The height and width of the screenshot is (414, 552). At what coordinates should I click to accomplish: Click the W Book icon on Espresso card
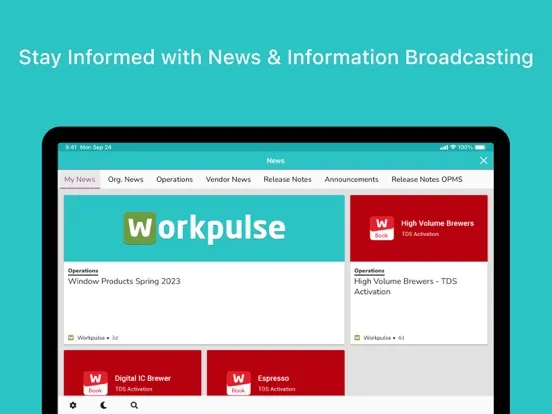click(238, 383)
